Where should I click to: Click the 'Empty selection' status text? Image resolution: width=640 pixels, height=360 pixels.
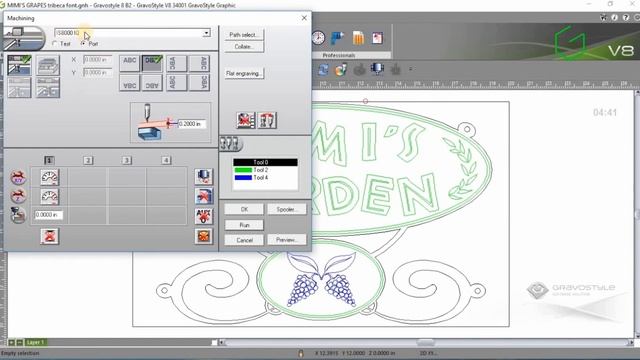[x=20, y=353]
